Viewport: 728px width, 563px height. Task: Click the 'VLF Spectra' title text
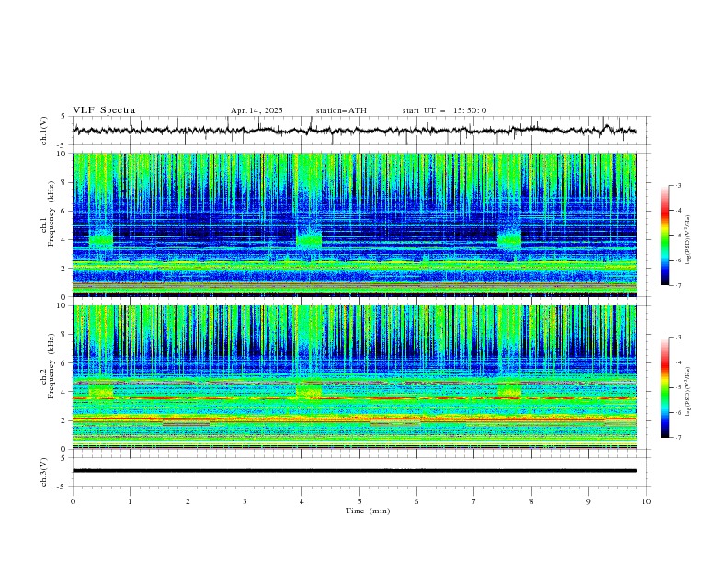[104, 110]
